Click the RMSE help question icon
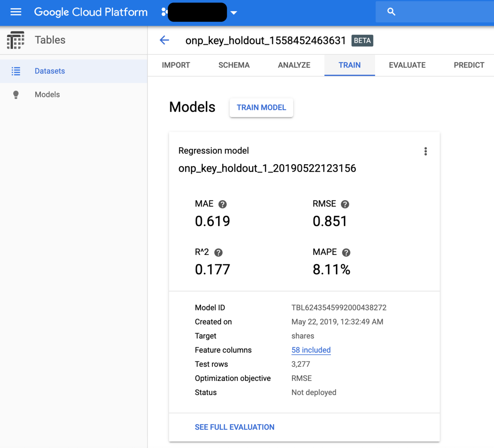 click(345, 204)
